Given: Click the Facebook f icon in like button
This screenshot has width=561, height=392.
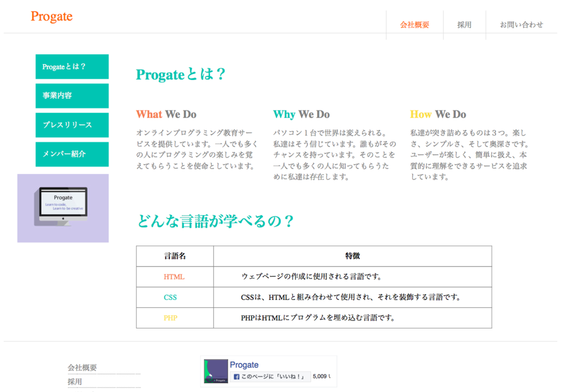Looking at the screenshot, I should (x=236, y=377).
